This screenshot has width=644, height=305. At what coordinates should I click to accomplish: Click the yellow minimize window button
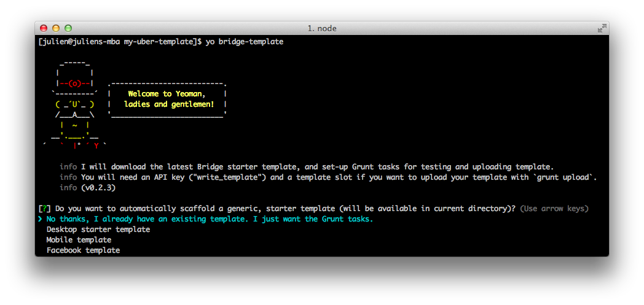[x=56, y=28]
